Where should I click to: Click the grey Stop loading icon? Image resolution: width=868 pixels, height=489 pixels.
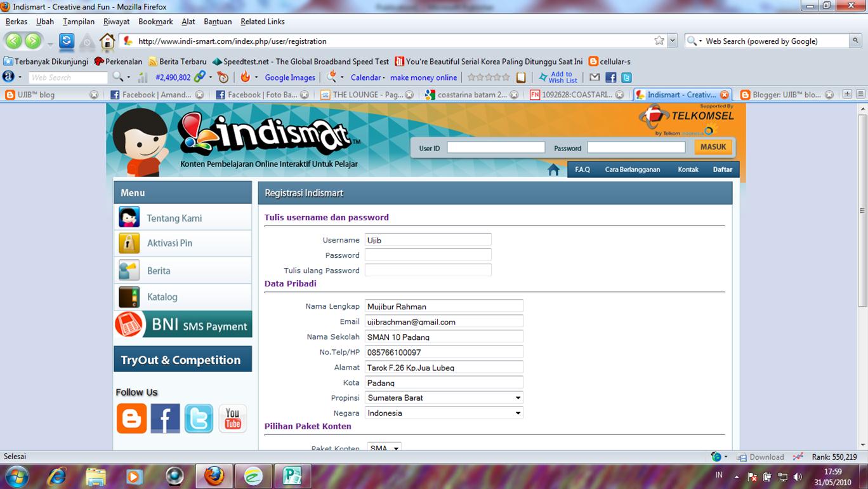pyautogui.click(x=87, y=42)
